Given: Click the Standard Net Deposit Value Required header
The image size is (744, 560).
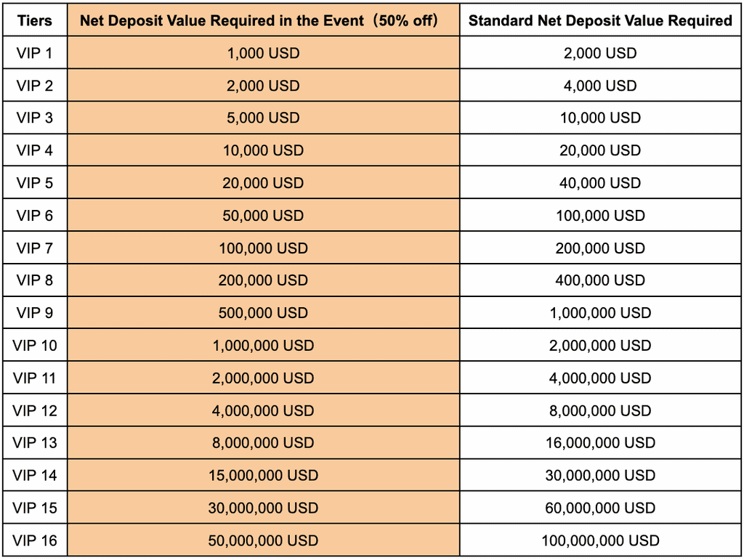Looking at the screenshot, I should [600, 20].
